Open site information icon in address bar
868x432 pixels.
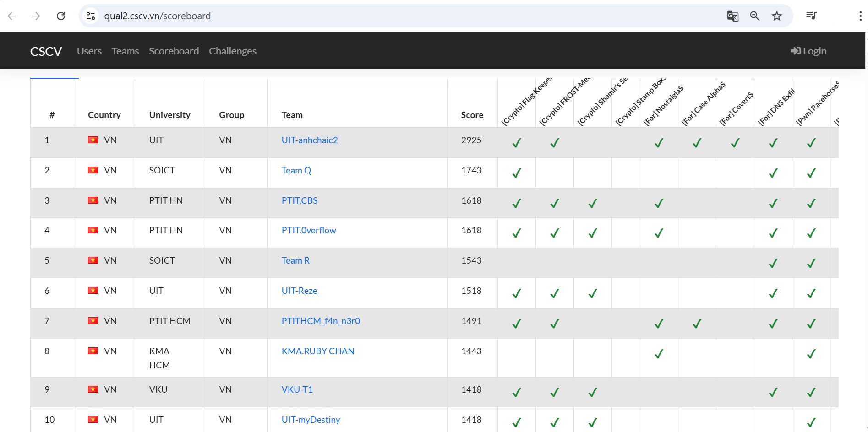click(x=91, y=16)
